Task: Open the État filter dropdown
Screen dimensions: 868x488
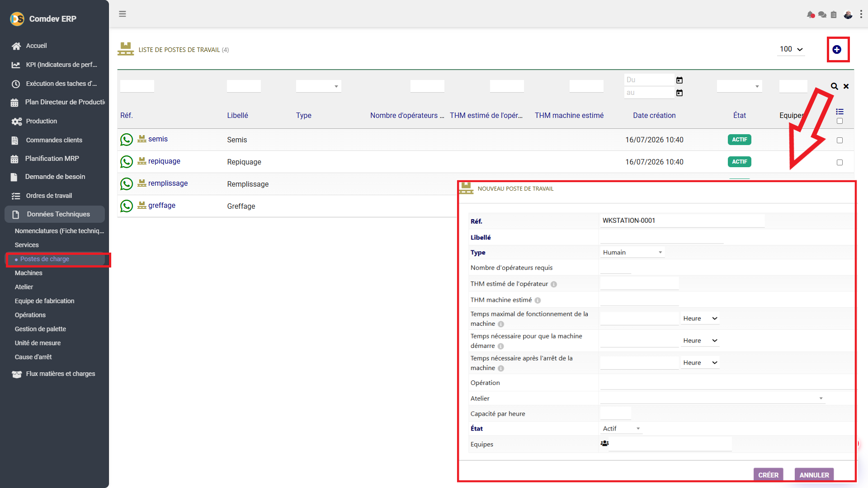Action: point(739,86)
